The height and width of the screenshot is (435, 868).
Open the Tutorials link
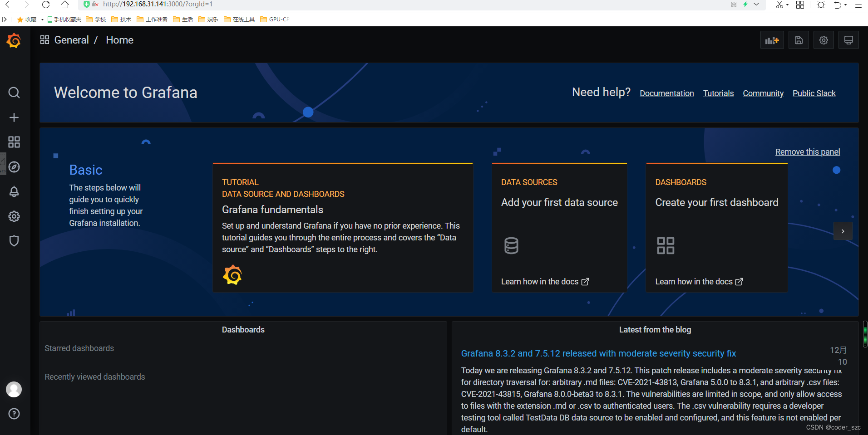click(x=718, y=93)
